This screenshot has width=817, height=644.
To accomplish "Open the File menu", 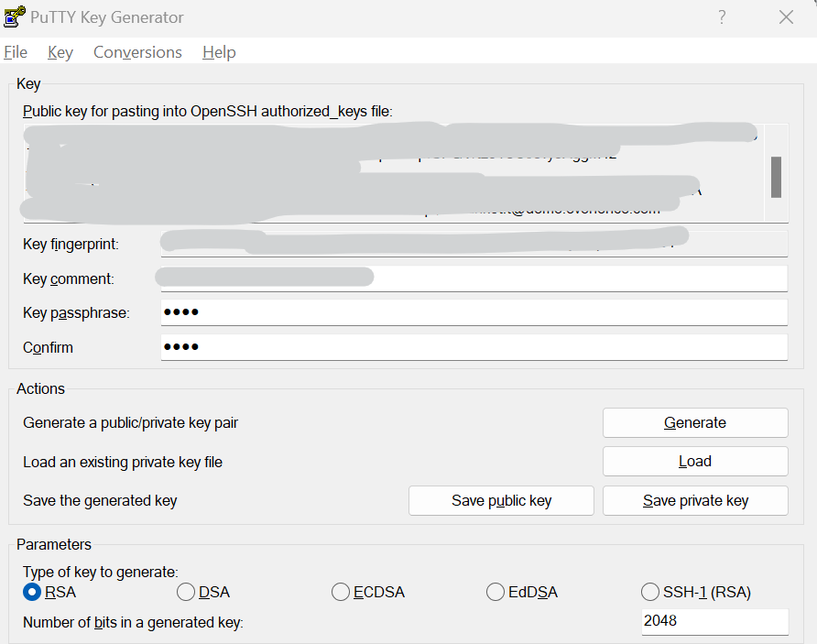I will coord(16,52).
